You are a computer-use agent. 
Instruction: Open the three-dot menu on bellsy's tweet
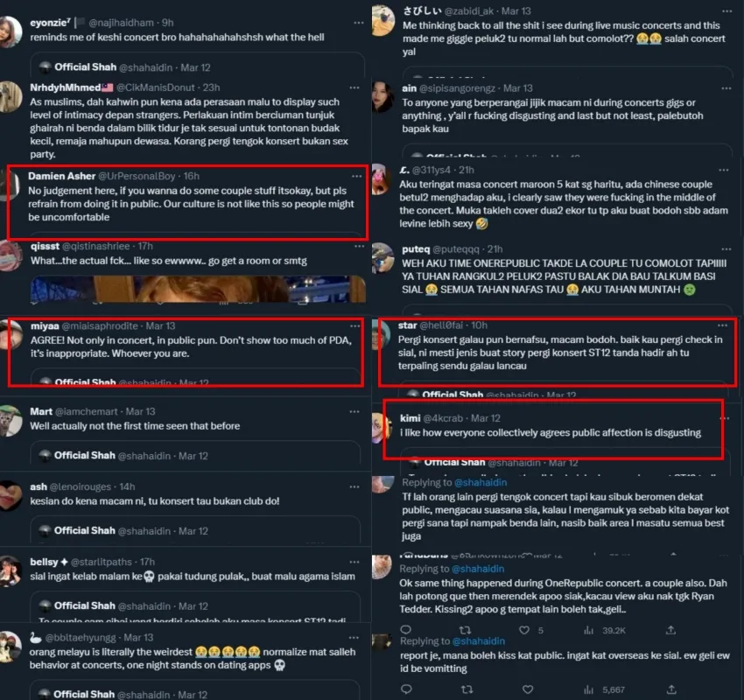[354, 562]
